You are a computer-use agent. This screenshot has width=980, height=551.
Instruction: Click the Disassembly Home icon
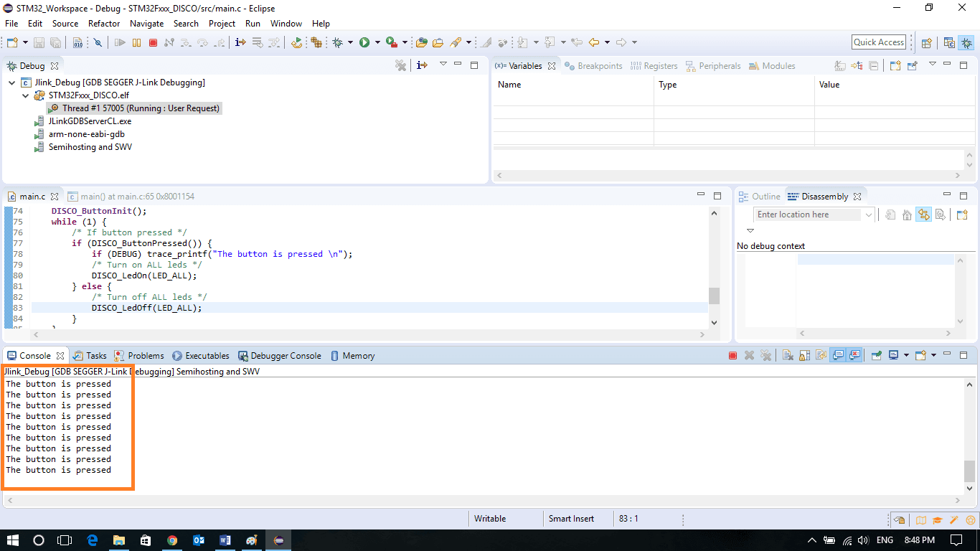pyautogui.click(x=907, y=215)
